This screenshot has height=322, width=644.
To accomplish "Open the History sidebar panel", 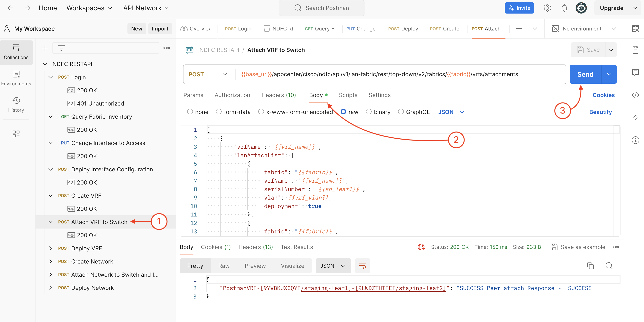I will tap(16, 105).
